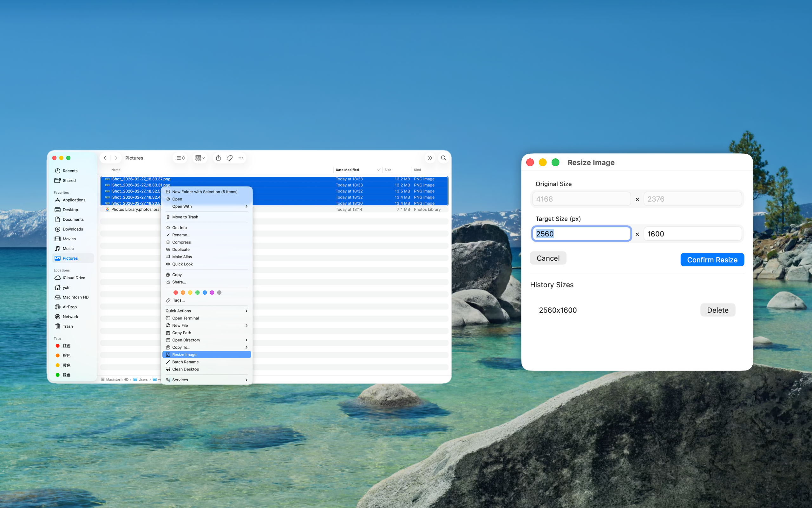Choose Quick Look in context menu
Screen dimensions: 812x508
(207, 264)
